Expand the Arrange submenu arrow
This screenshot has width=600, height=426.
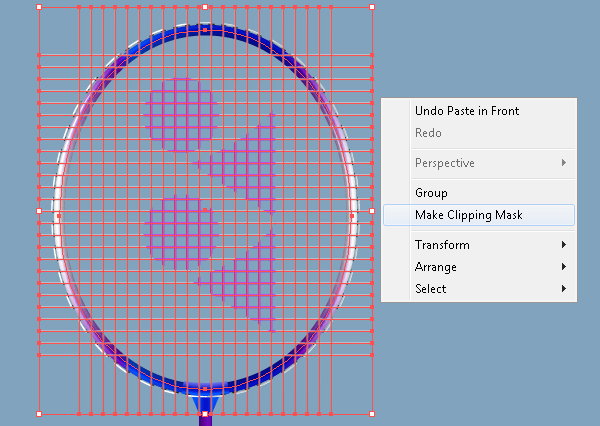tap(564, 266)
